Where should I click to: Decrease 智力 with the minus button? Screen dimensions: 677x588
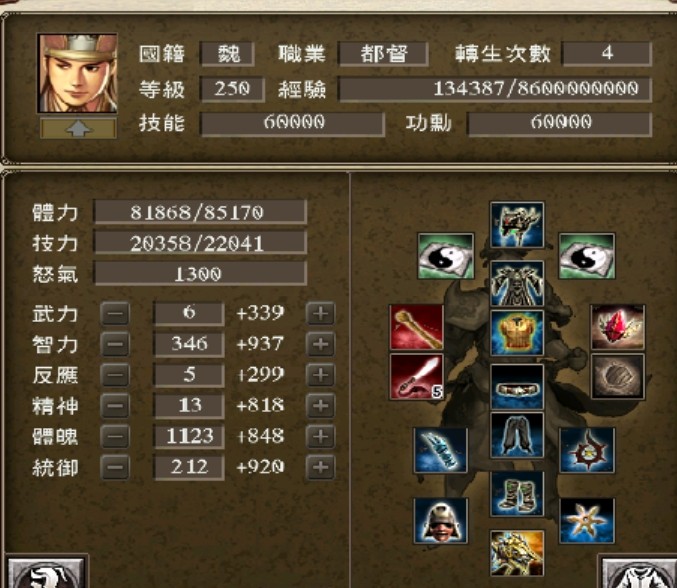[115, 344]
